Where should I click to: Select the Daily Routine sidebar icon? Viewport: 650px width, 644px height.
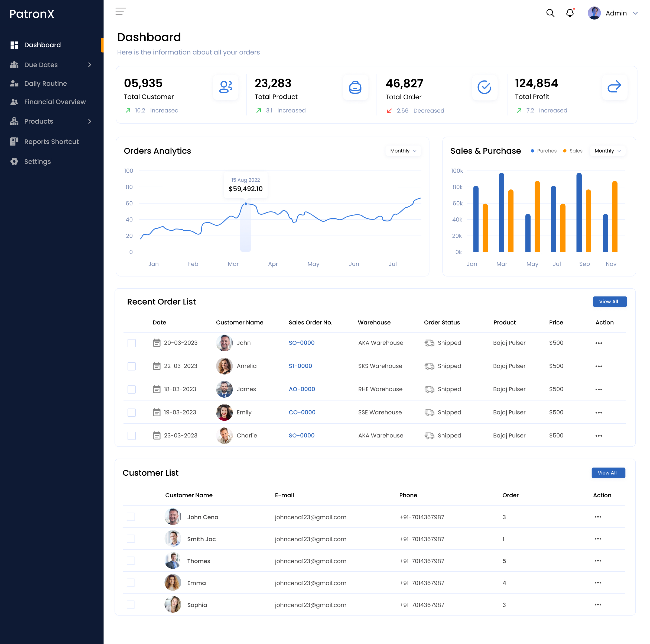[14, 83]
